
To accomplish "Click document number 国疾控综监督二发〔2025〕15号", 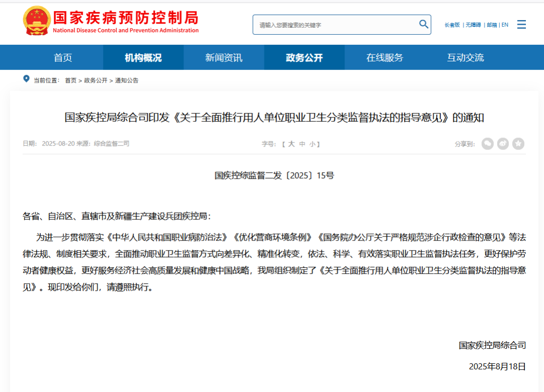I will coord(274,176).
